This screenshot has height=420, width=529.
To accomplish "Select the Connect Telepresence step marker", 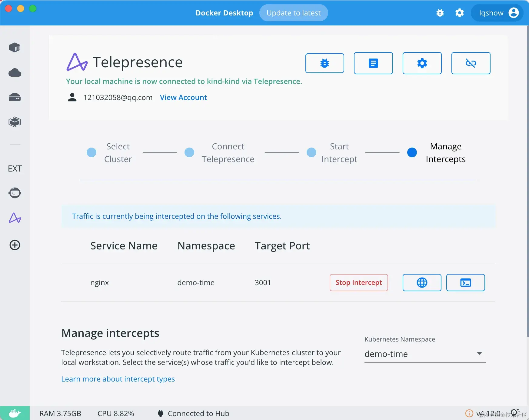I will coord(189,152).
